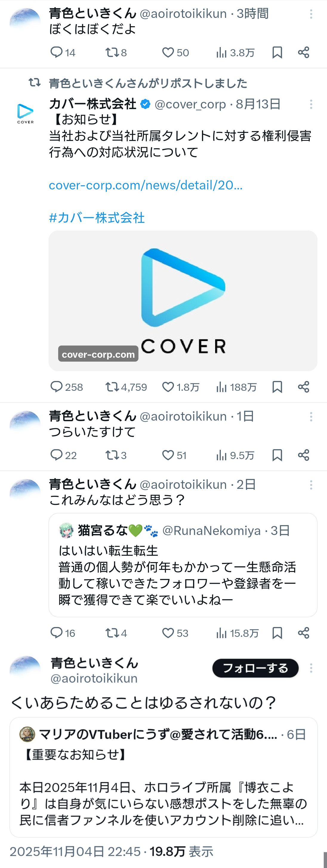Viewport: 327px width, 868px height.
Task: Open the Cover logo link preview card
Action: coord(183,301)
